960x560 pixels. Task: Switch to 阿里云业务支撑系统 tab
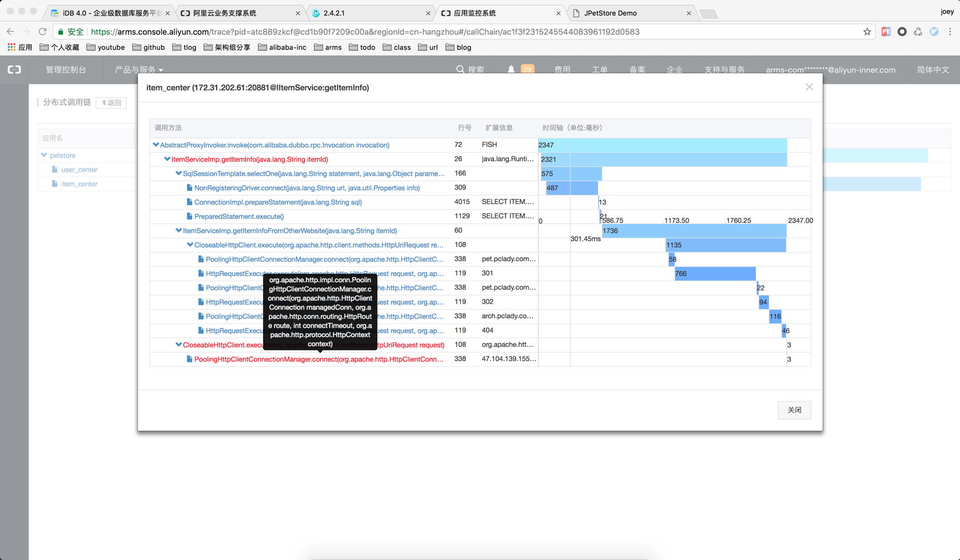[240, 13]
